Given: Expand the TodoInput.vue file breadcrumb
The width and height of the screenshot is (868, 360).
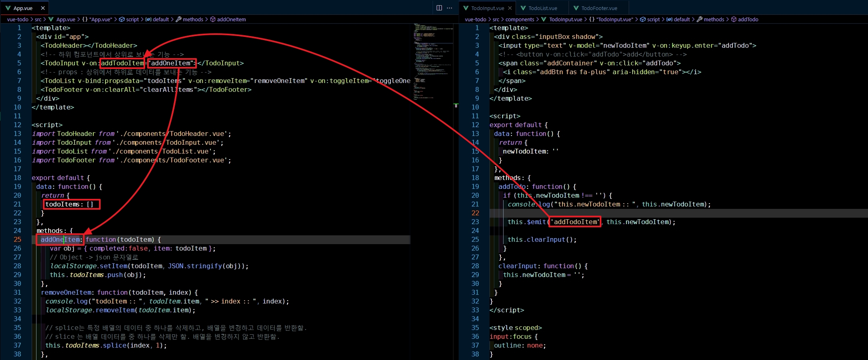Looking at the screenshot, I should point(565,19).
